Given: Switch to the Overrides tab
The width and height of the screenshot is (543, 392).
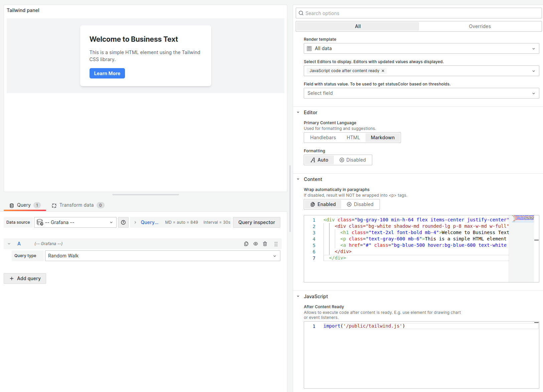Looking at the screenshot, I should coord(480,26).
